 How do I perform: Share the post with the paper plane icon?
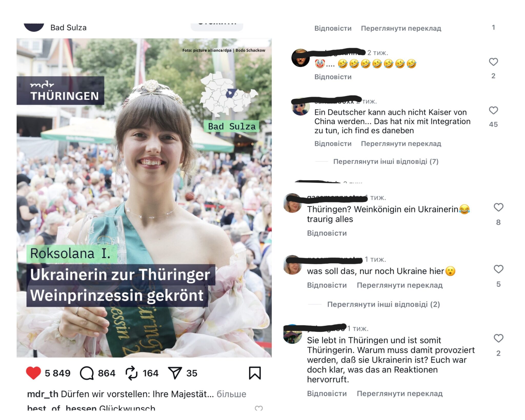(x=175, y=373)
